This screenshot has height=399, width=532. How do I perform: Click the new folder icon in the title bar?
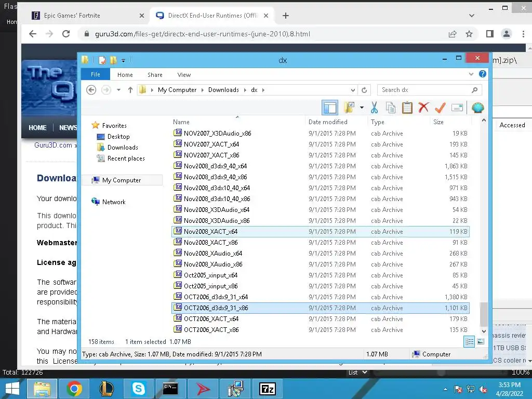coord(113,60)
